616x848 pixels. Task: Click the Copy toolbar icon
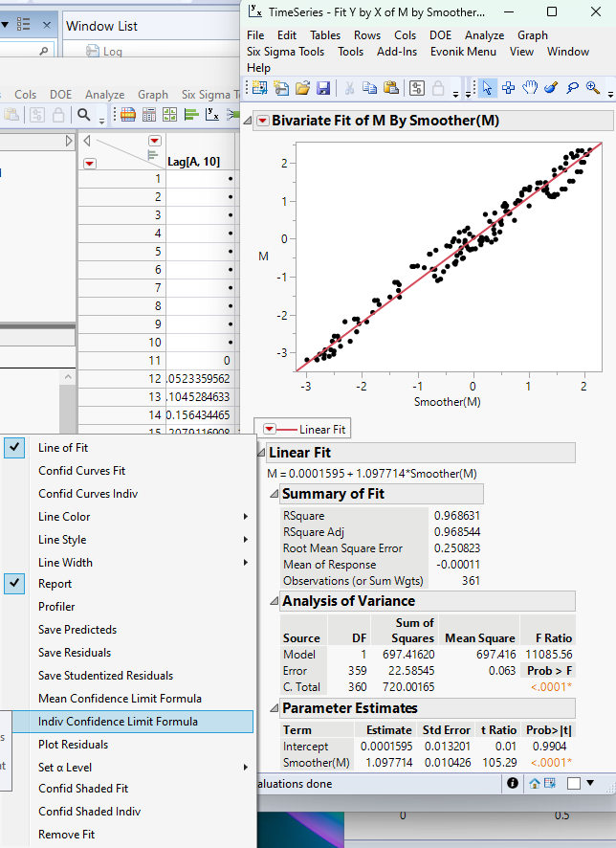pos(369,88)
